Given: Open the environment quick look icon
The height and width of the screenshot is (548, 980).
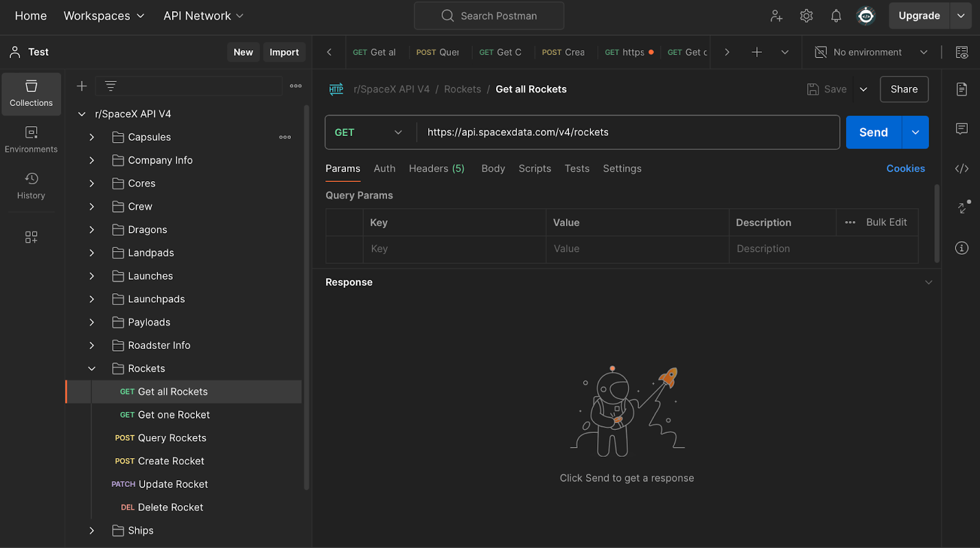Looking at the screenshot, I should (962, 52).
